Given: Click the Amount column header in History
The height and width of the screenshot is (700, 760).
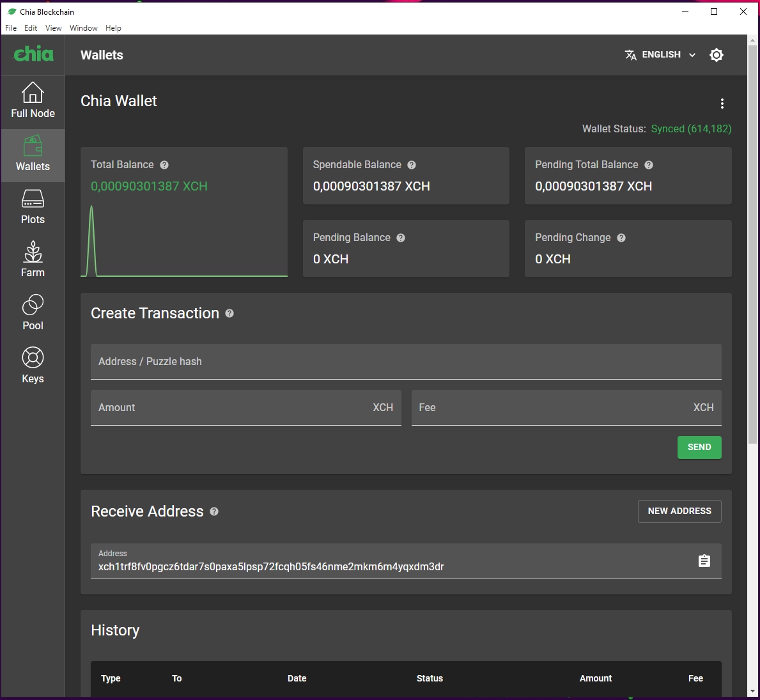Looking at the screenshot, I should [595, 678].
